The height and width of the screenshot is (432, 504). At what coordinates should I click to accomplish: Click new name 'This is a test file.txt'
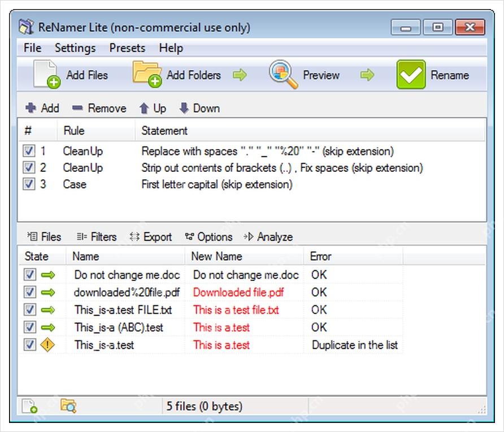pyautogui.click(x=236, y=310)
